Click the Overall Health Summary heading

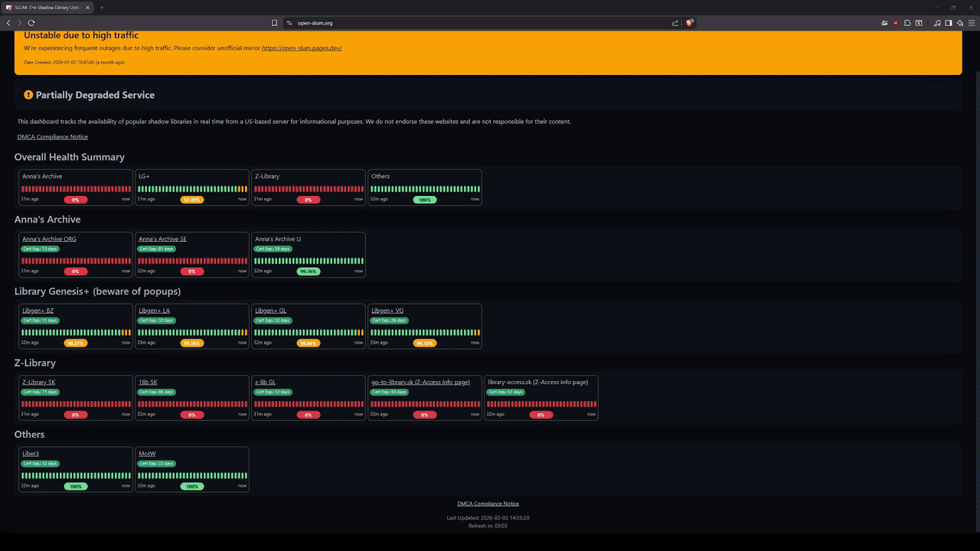(x=70, y=157)
